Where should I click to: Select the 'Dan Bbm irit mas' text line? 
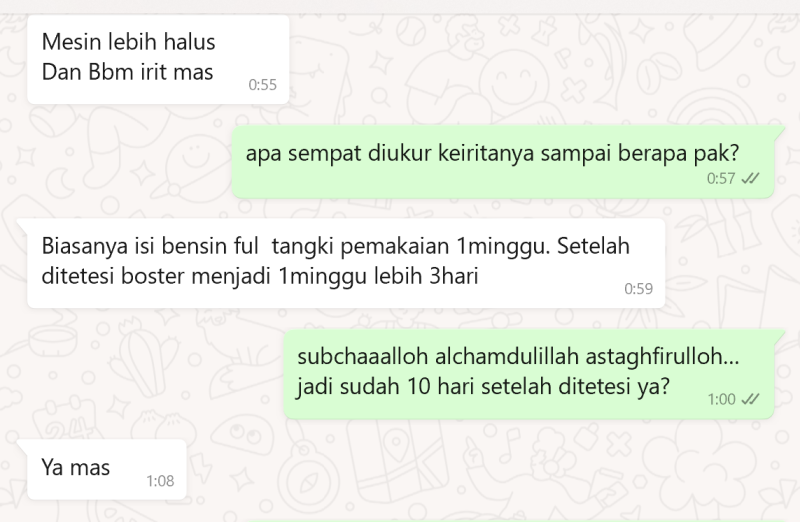coord(128,72)
